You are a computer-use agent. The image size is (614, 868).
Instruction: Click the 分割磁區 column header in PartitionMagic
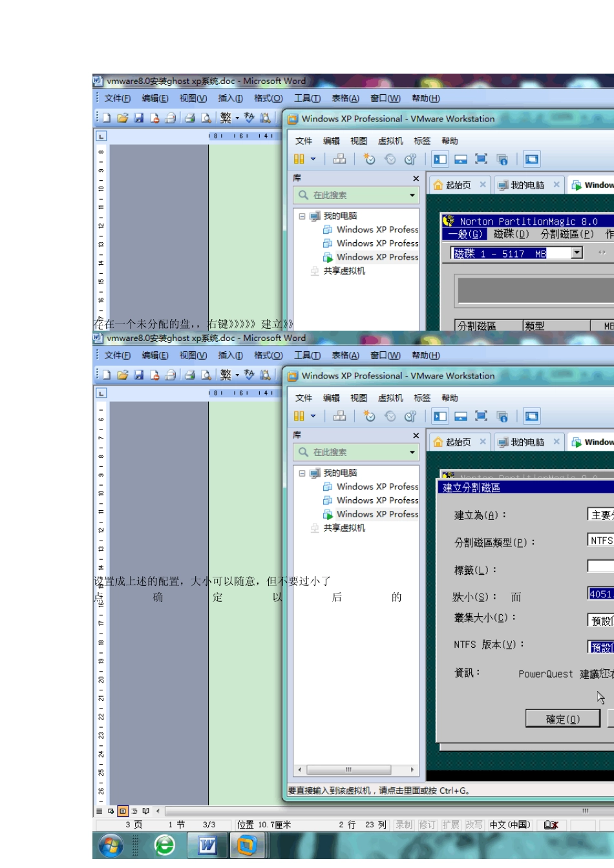pos(489,325)
